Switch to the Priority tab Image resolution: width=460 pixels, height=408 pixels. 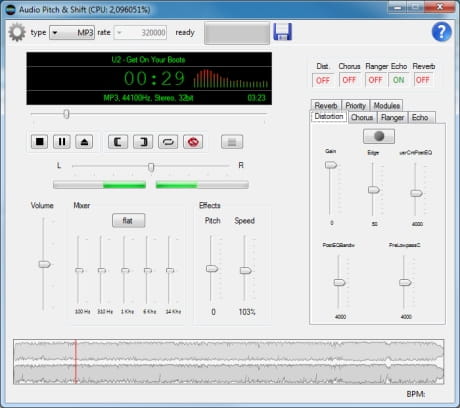(x=355, y=106)
